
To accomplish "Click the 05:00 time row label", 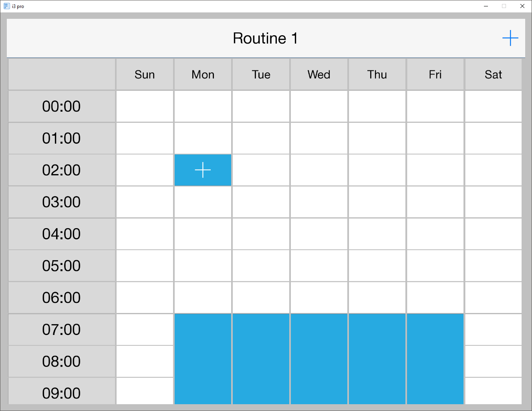I will click(x=61, y=266).
